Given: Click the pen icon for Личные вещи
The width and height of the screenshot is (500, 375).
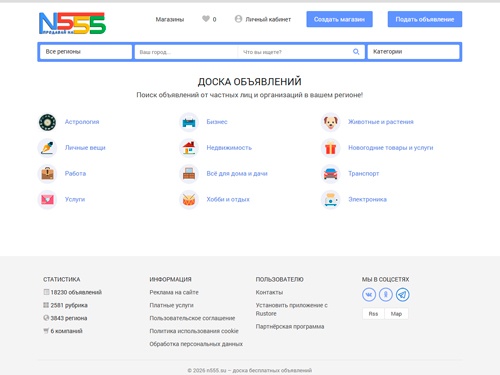Looking at the screenshot, I should pos(47,148).
